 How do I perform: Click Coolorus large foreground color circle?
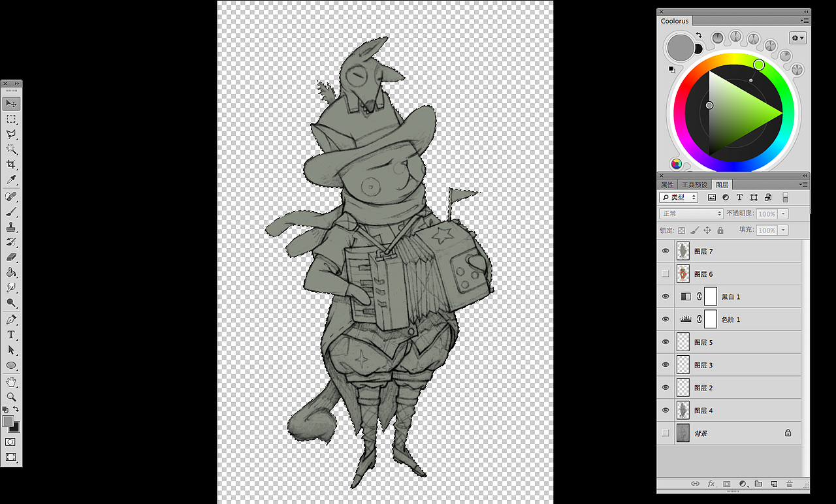[680, 48]
